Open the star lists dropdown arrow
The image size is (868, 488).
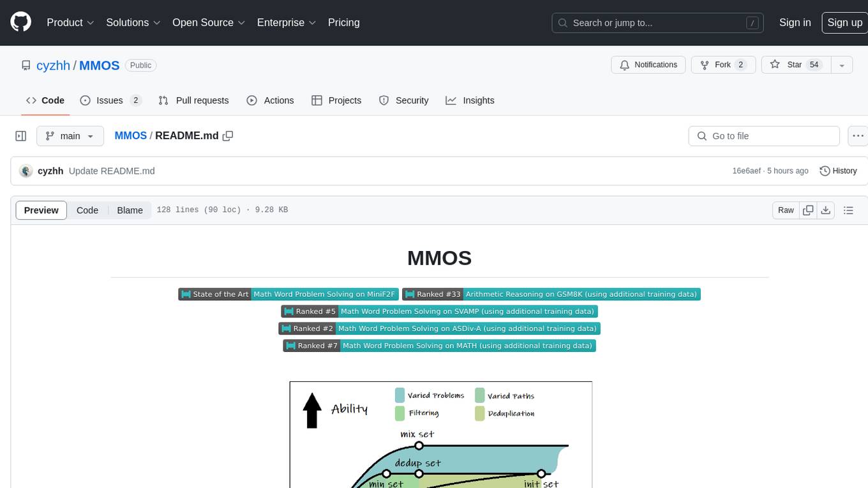click(842, 65)
